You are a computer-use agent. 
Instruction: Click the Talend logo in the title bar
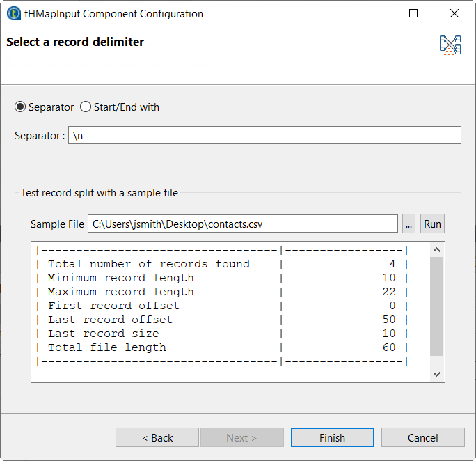point(13,13)
